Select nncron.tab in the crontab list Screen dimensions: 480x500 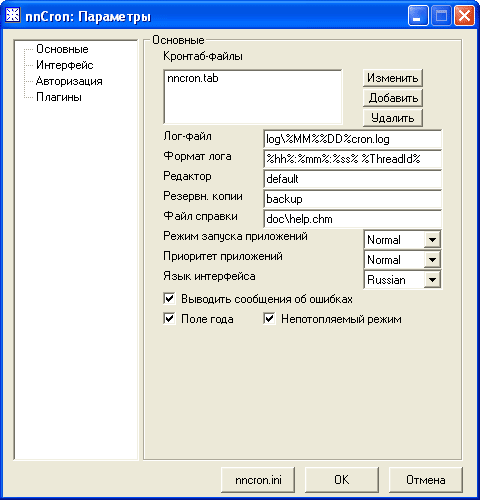point(193,78)
